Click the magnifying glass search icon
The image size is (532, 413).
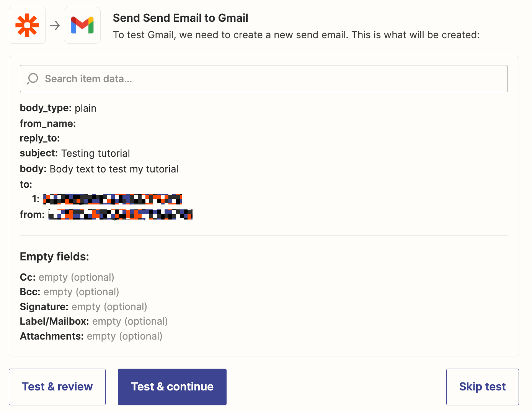tap(33, 78)
